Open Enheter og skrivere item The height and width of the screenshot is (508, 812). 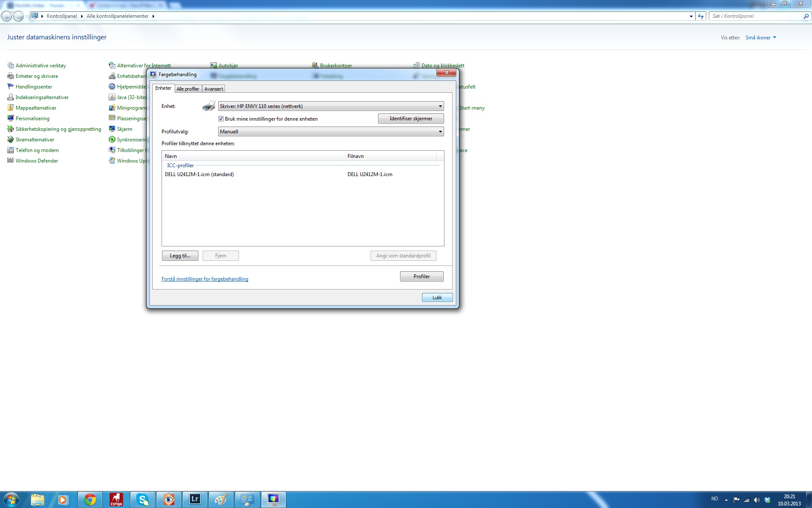(33, 76)
